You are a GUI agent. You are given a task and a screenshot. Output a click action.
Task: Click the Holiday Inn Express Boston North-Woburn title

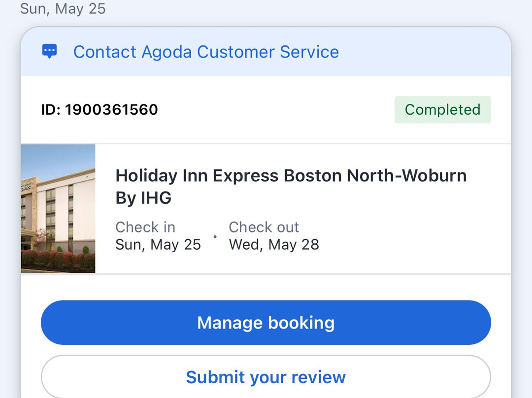(x=291, y=175)
